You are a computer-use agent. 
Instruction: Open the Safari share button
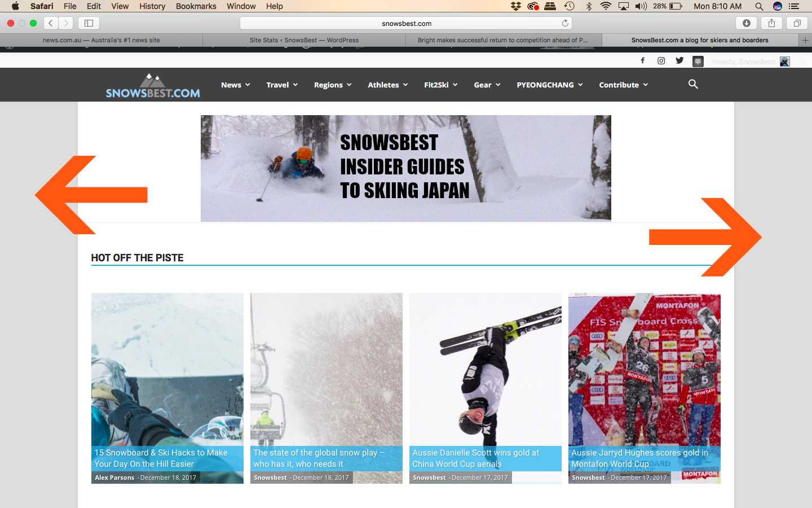tap(771, 23)
